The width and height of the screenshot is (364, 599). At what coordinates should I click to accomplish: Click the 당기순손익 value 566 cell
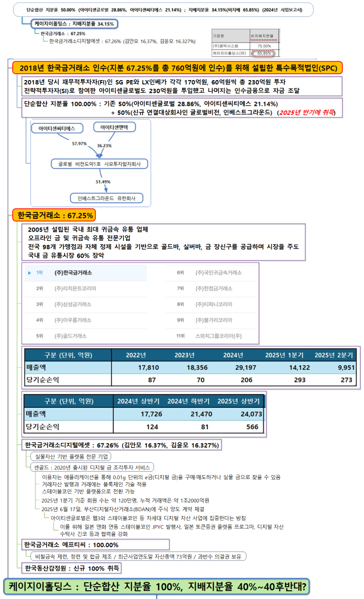coord(253,428)
